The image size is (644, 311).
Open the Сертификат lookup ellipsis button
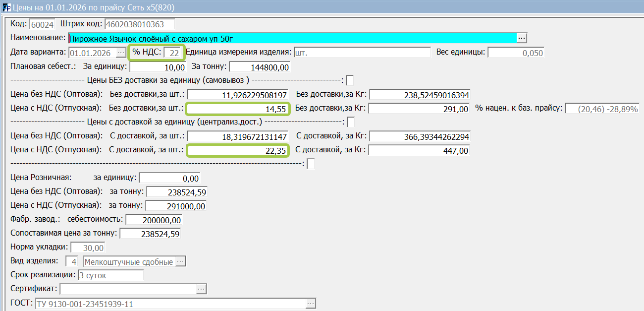click(x=201, y=289)
